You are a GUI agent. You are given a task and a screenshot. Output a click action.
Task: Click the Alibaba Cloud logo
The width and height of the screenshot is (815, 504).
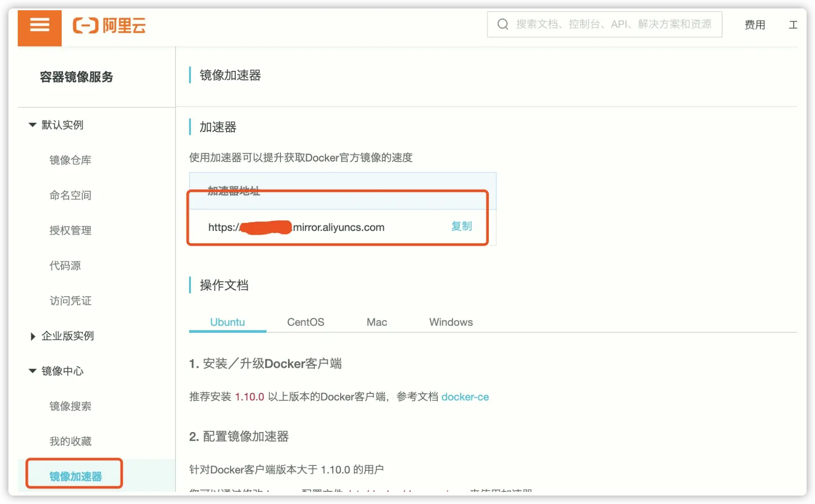click(109, 25)
